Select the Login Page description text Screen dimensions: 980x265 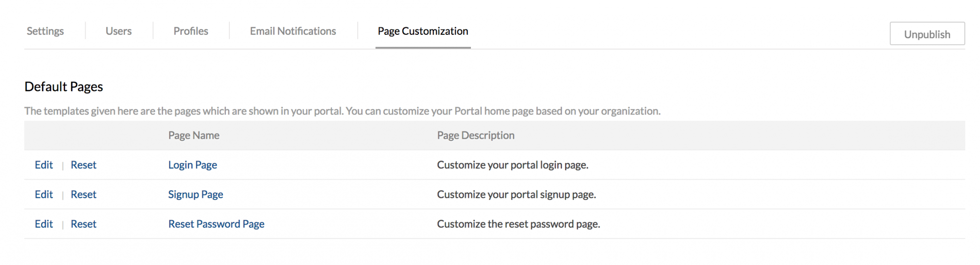[x=513, y=165]
